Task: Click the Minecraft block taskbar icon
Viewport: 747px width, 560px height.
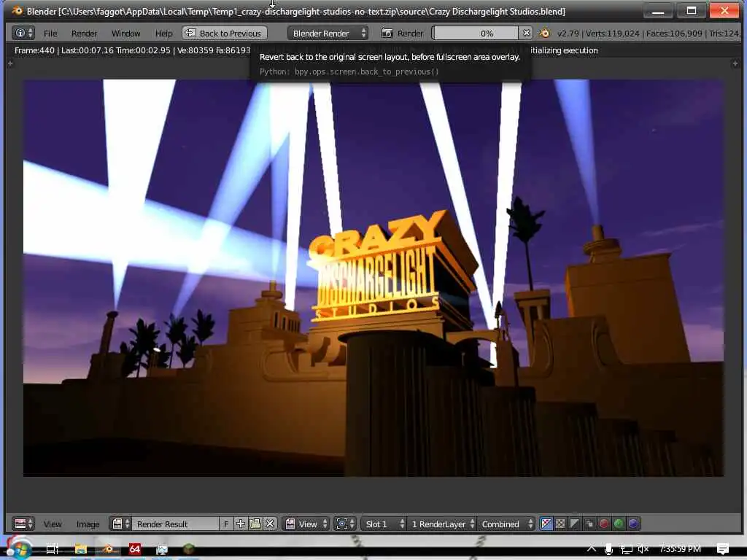Action: coord(189,549)
